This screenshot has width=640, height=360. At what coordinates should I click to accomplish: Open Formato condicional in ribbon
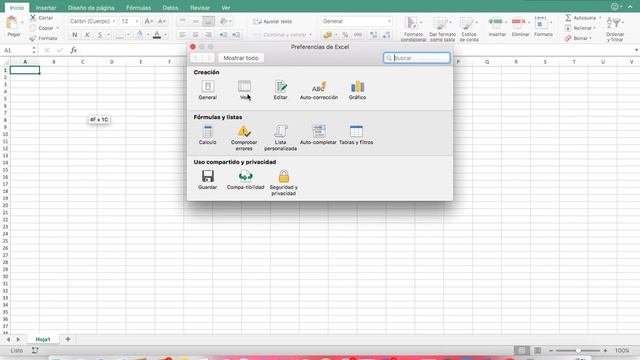[x=413, y=29]
